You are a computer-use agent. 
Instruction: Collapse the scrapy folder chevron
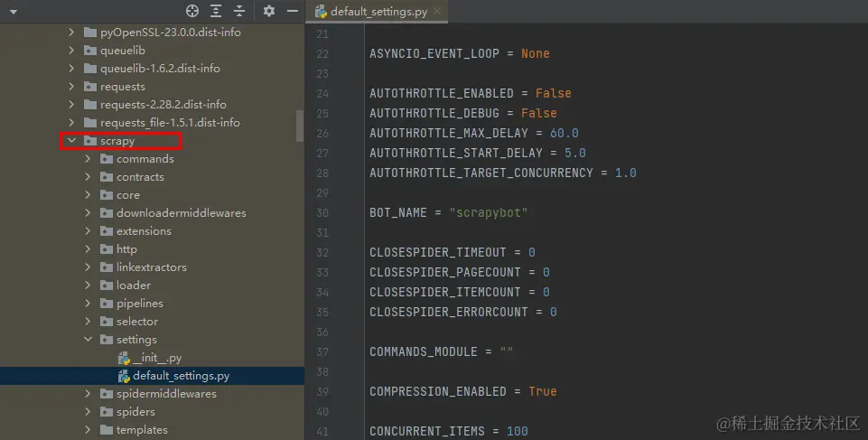click(71, 141)
